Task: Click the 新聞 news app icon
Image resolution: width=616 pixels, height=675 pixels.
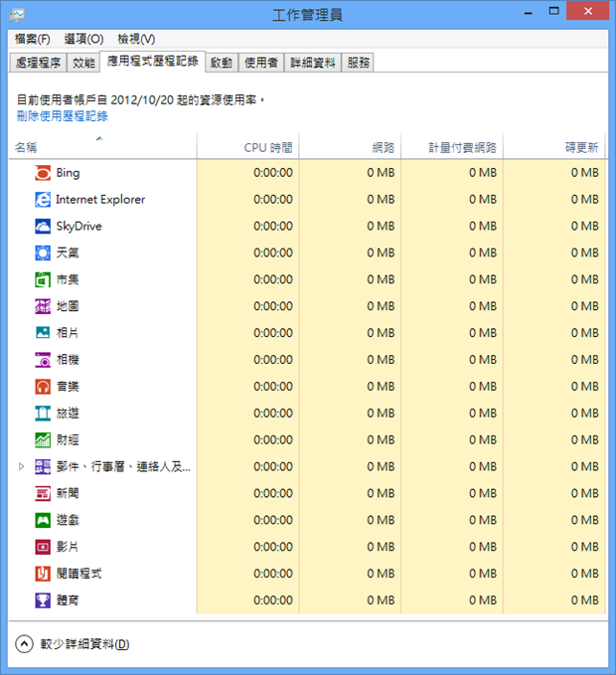Action: (x=43, y=493)
